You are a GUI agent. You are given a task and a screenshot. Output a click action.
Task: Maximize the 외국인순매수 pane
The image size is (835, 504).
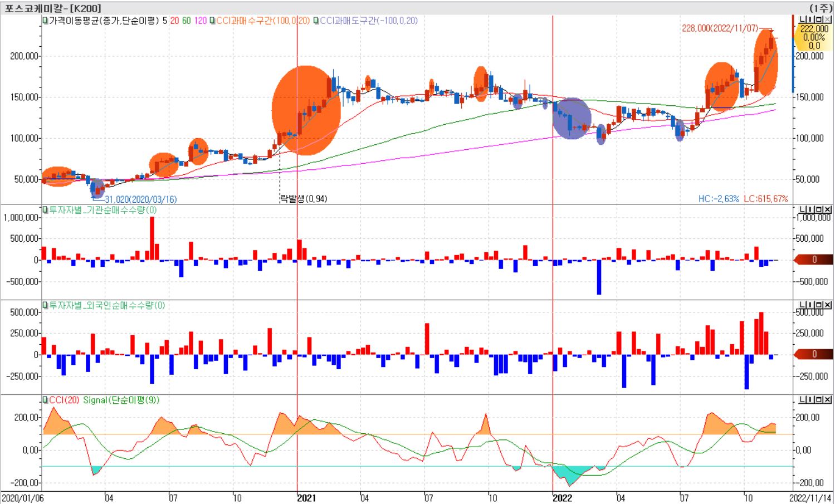tap(819, 305)
